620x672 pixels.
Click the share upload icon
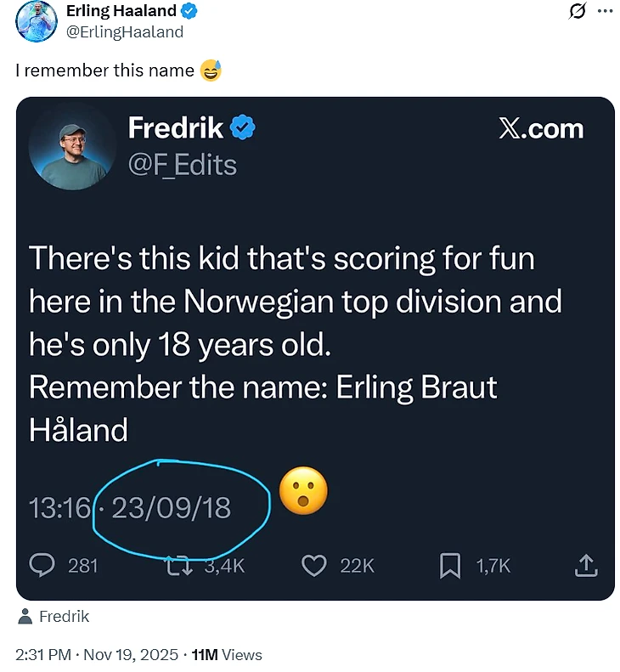(586, 565)
